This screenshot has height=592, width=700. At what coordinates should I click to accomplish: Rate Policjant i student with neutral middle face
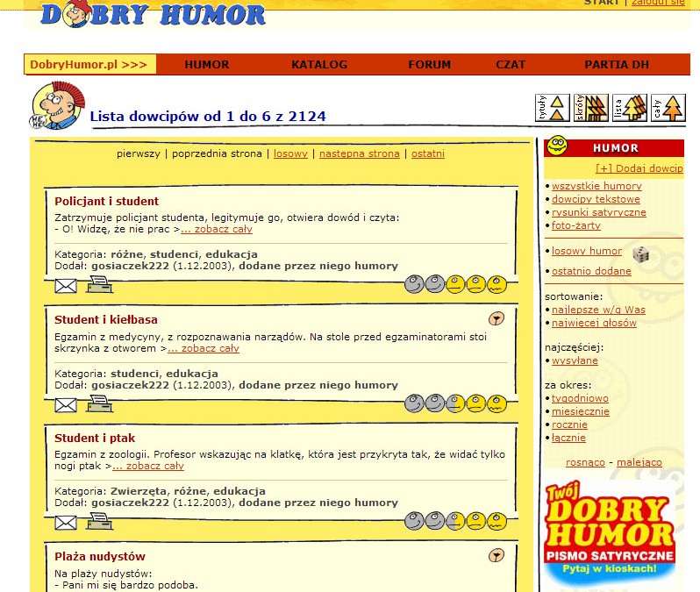pyautogui.click(x=455, y=284)
